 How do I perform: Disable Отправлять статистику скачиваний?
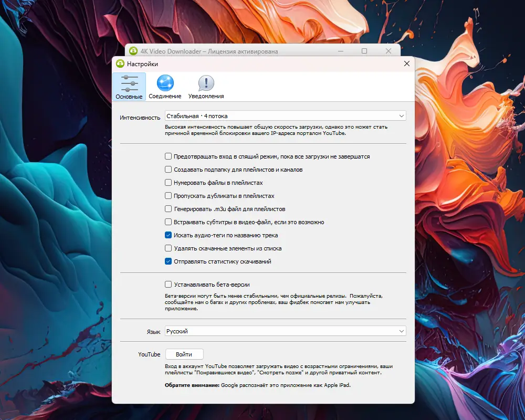pos(168,261)
